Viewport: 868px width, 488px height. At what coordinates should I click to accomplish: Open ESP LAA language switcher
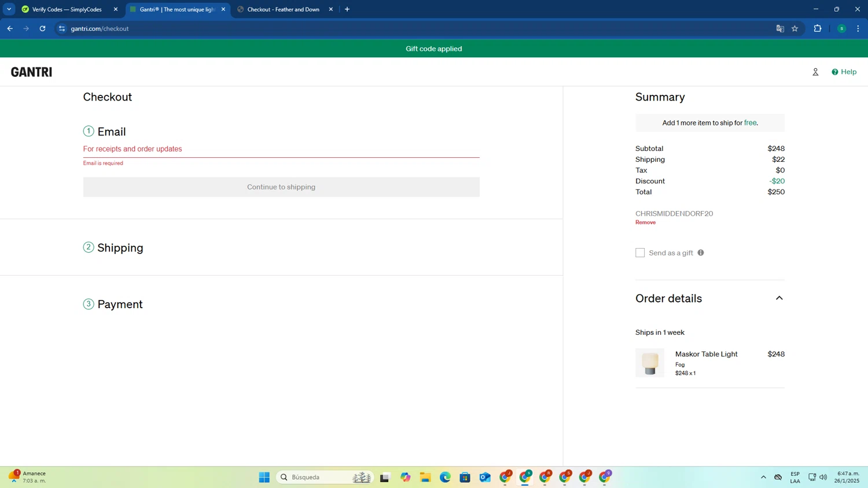795,477
